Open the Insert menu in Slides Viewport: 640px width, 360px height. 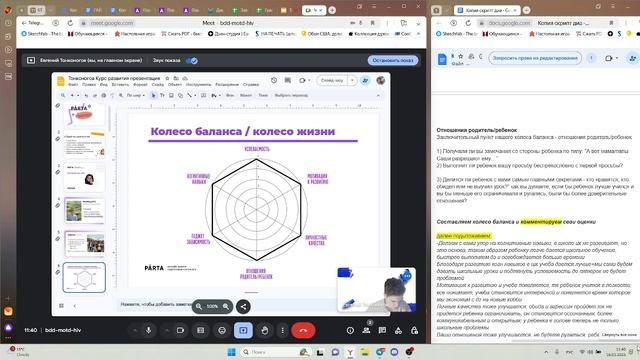(120, 84)
